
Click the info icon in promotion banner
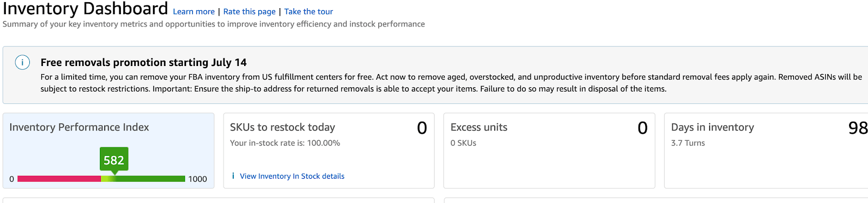click(x=22, y=63)
